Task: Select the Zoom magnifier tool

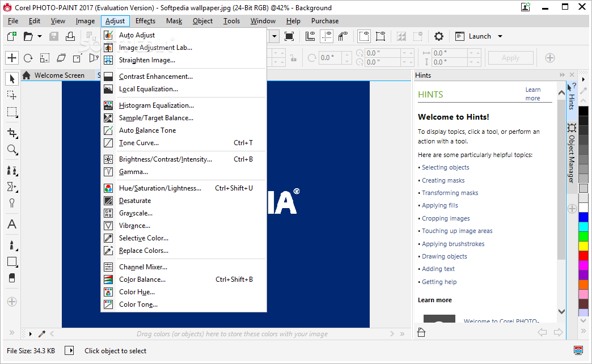Action: click(12, 150)
